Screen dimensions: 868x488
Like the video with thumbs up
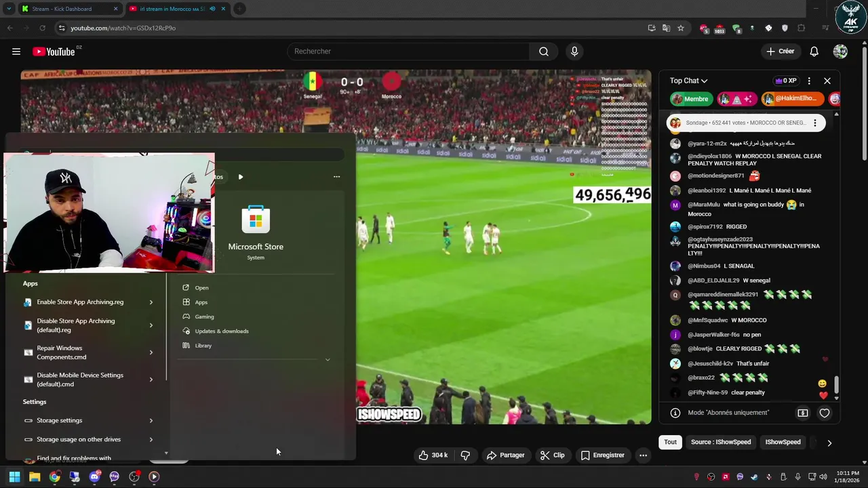point(433,455)
